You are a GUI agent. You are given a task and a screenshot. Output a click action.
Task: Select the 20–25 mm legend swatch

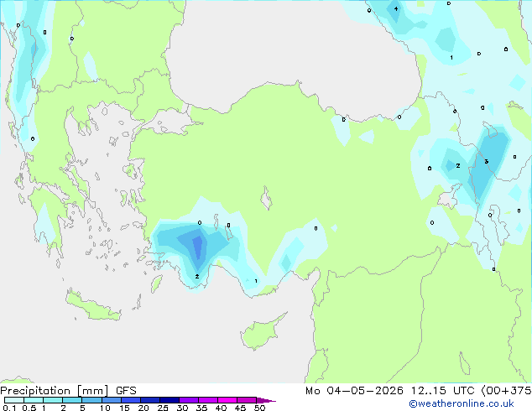tap(150, 400)
